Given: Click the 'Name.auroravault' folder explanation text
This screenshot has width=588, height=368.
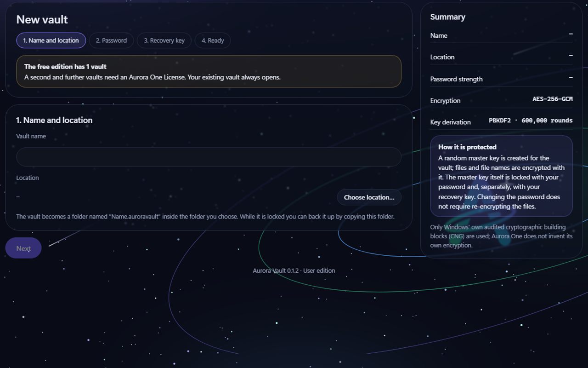Looking at the screenshot, I should (x=205, y=216).
